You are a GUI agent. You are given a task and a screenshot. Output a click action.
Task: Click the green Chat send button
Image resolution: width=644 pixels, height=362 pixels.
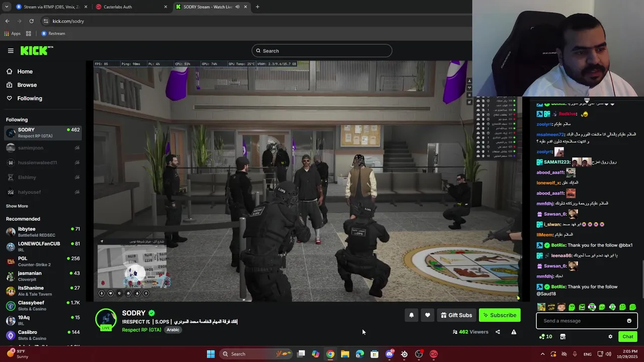[x=627, y=337]
